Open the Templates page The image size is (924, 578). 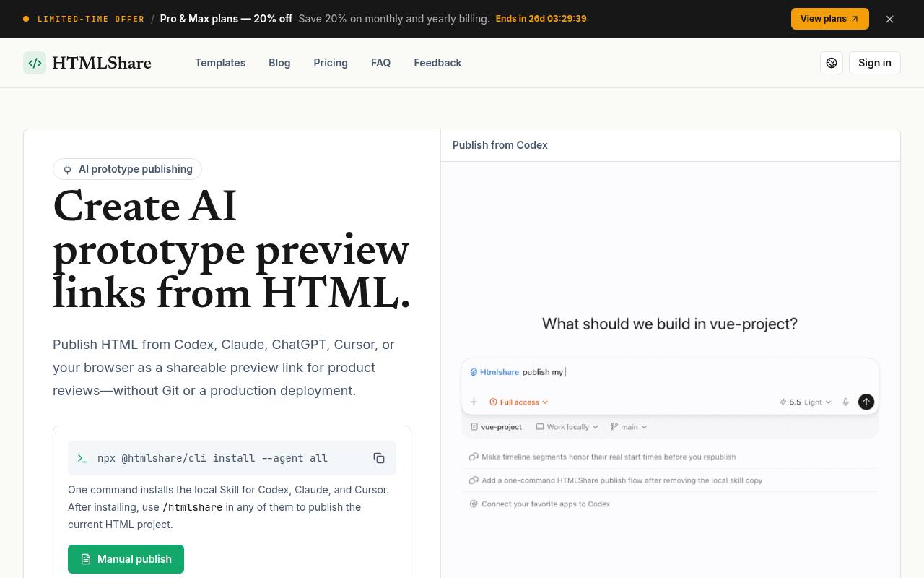pos(220,63)
